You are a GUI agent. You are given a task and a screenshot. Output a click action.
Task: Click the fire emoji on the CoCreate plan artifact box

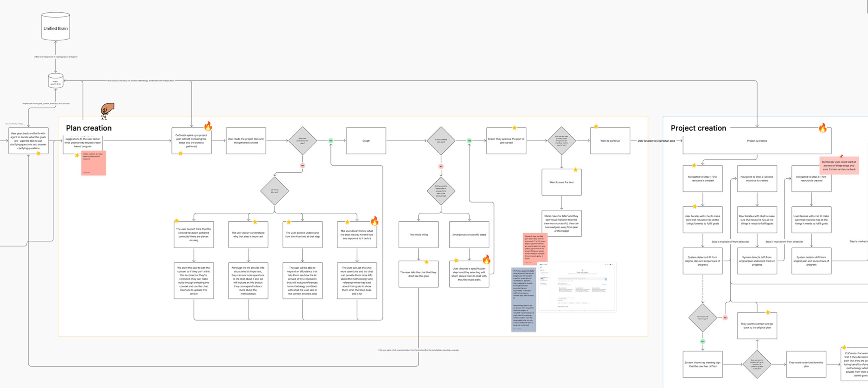208,126
